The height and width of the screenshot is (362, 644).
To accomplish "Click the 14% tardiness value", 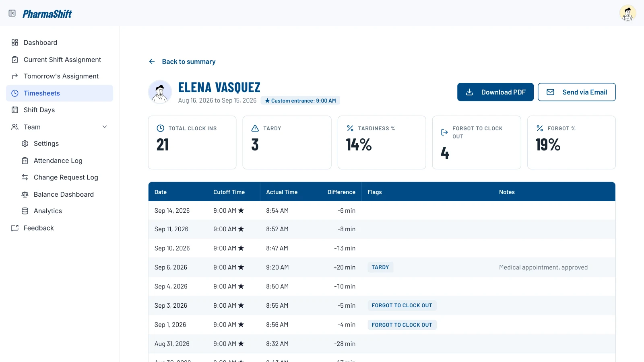I will pyautogui.click(x=359, y=145).
